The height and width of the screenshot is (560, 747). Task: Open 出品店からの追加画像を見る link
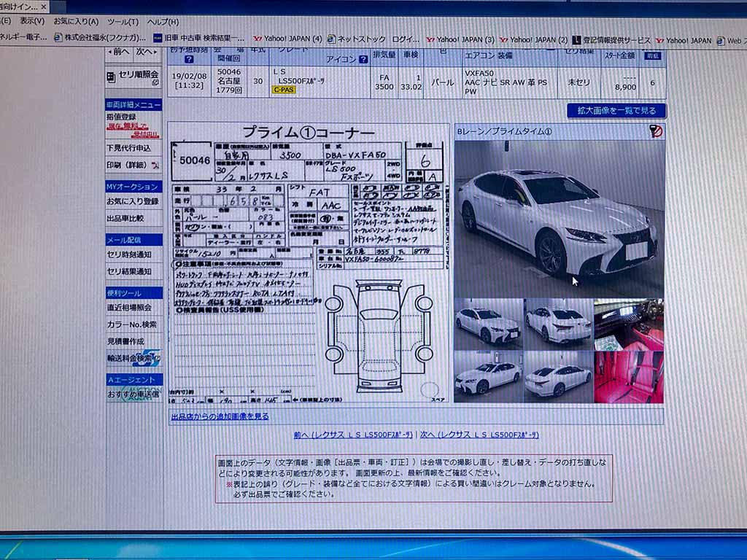point(220,416)
